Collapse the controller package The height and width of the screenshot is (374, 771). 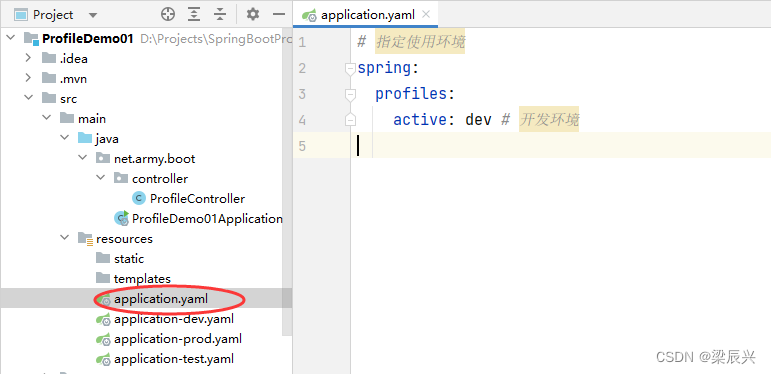(x=101, y=178)
